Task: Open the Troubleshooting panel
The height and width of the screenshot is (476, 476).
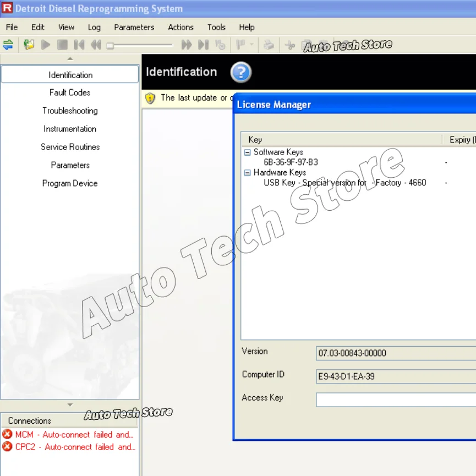Action: click(70, 111)
